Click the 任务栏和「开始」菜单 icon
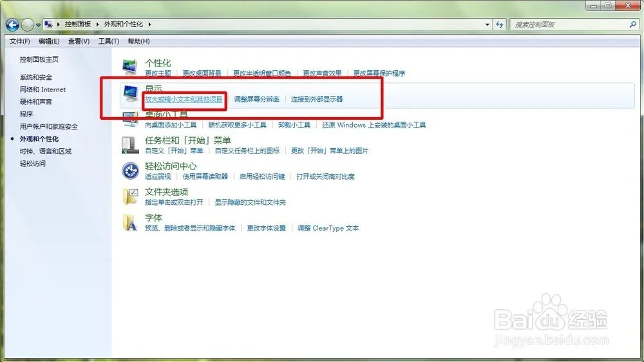 130,145
